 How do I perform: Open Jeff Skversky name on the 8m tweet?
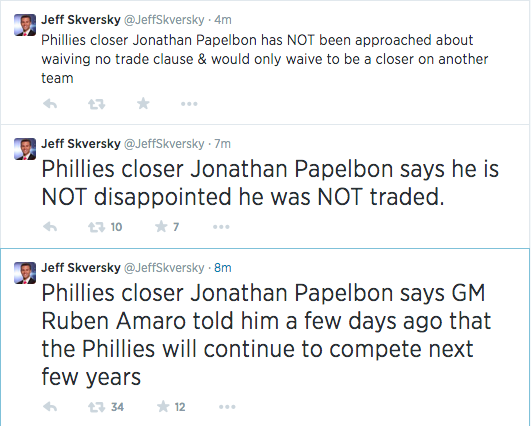(x=81, y=268)
